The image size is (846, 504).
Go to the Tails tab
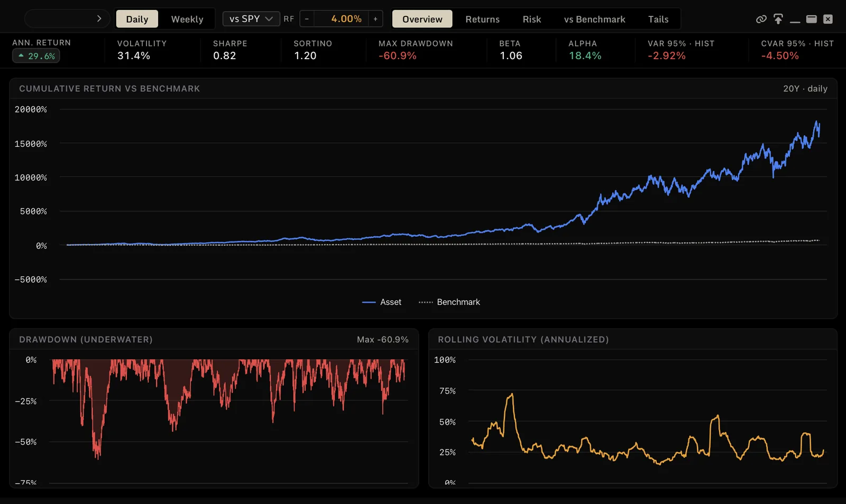(x=658, y=19)
